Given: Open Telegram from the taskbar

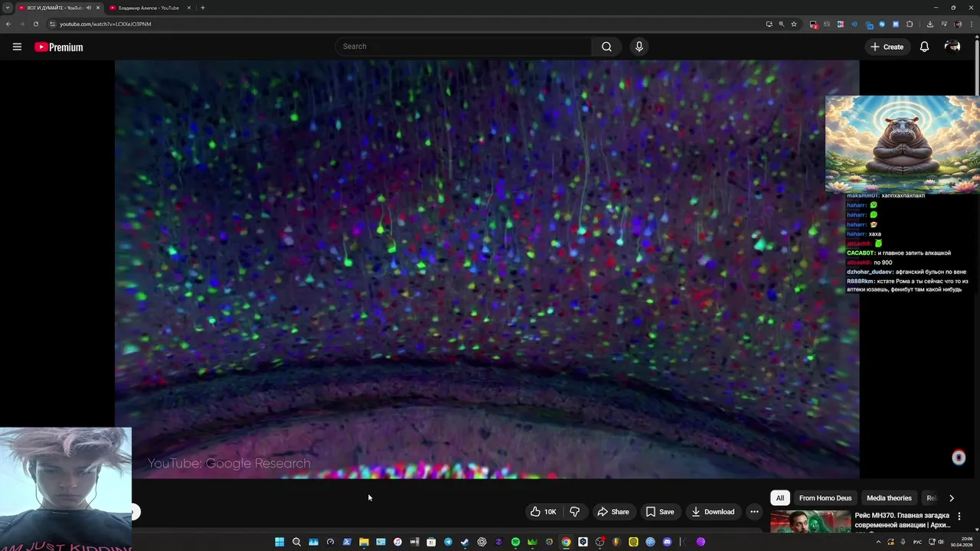Looking at the screenshot, I should tap(448, 542).
